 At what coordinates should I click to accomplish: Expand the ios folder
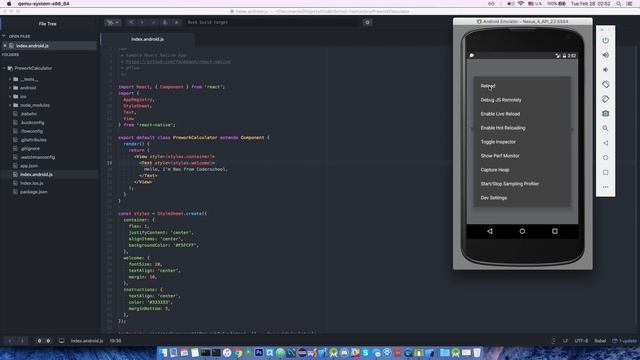click(10, 96)
